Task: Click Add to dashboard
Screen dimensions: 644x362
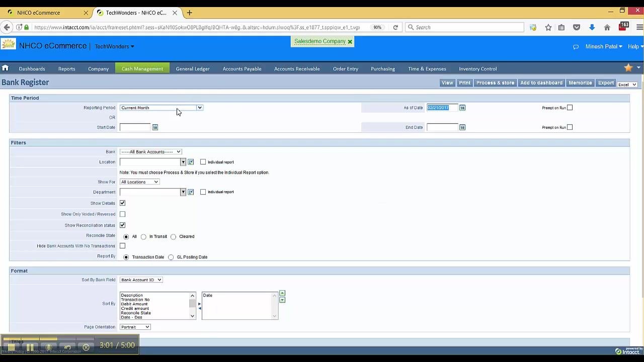Action: (541, 83)
